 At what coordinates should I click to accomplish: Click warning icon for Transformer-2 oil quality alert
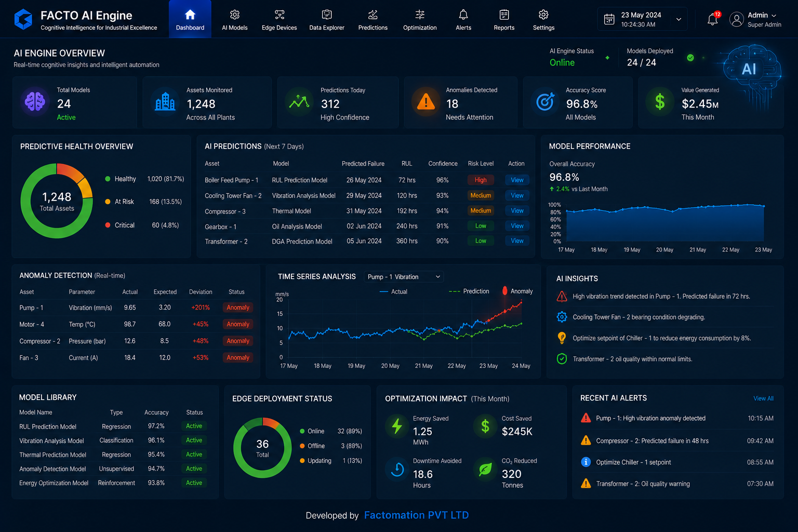[x=586, y=483]
